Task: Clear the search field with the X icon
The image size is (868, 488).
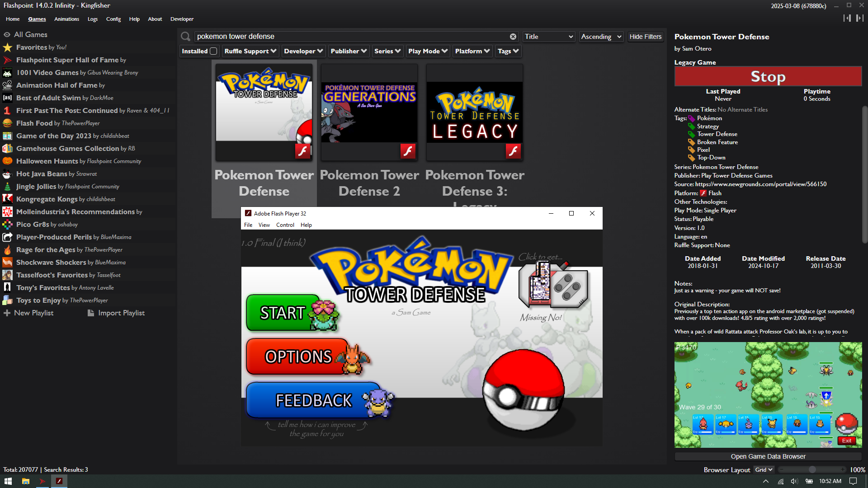Action: (x=513, y=37)
